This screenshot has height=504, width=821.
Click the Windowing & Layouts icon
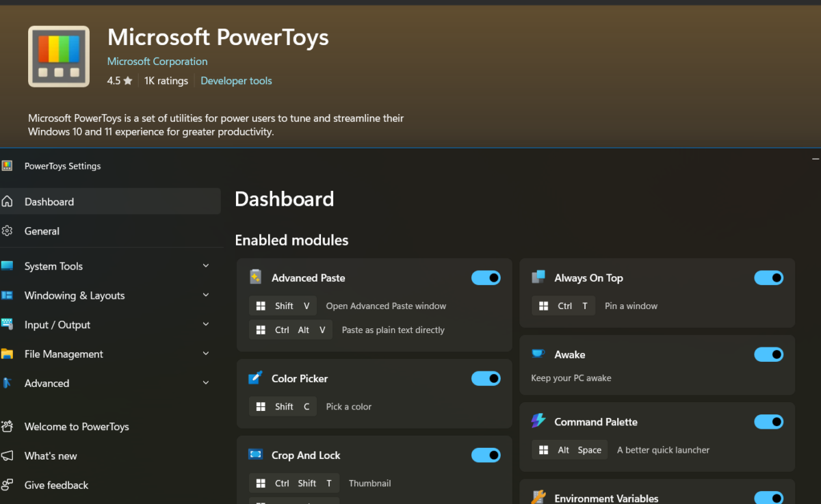tap(7, 295)
